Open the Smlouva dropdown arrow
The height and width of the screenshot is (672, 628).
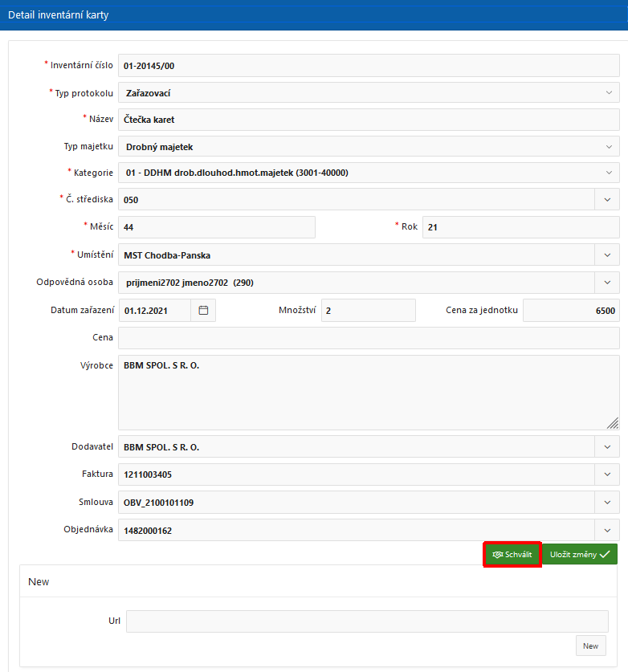pos(607,503)
